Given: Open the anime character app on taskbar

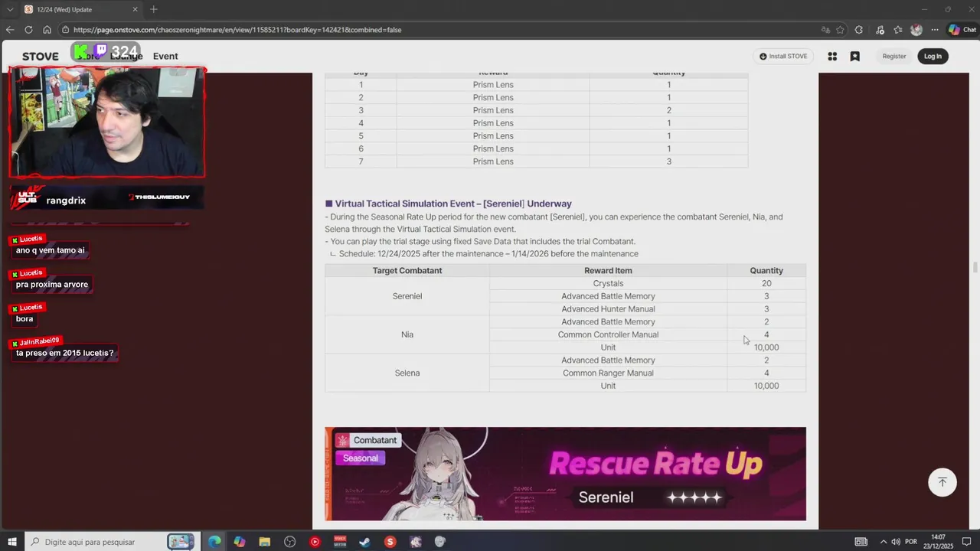Looking at the screenshot, I should 416,542.
